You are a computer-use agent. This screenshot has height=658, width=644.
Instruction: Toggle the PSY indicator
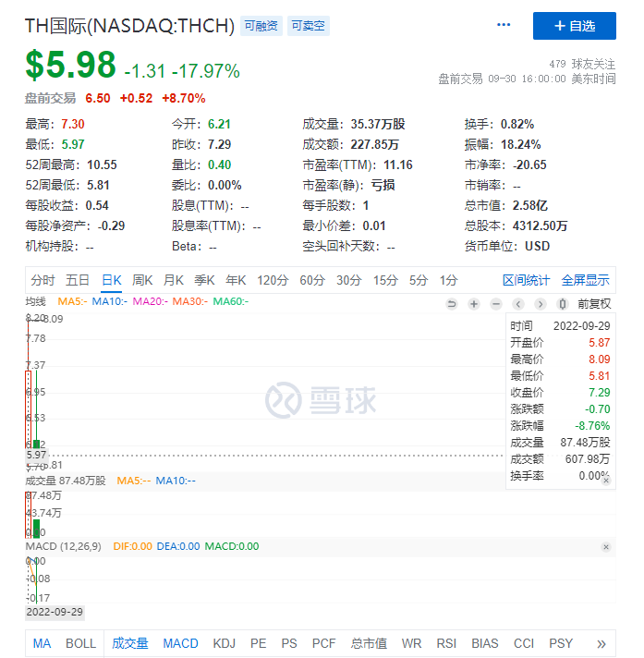561,643
